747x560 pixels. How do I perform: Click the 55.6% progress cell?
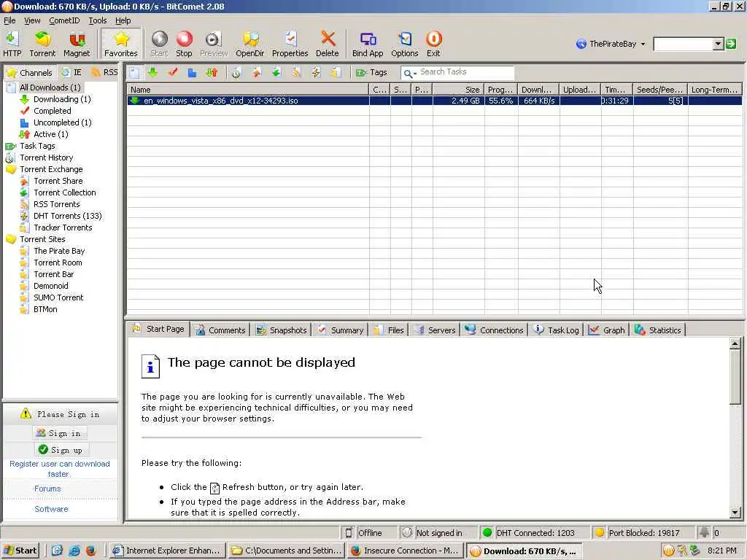tap(500, 101)
